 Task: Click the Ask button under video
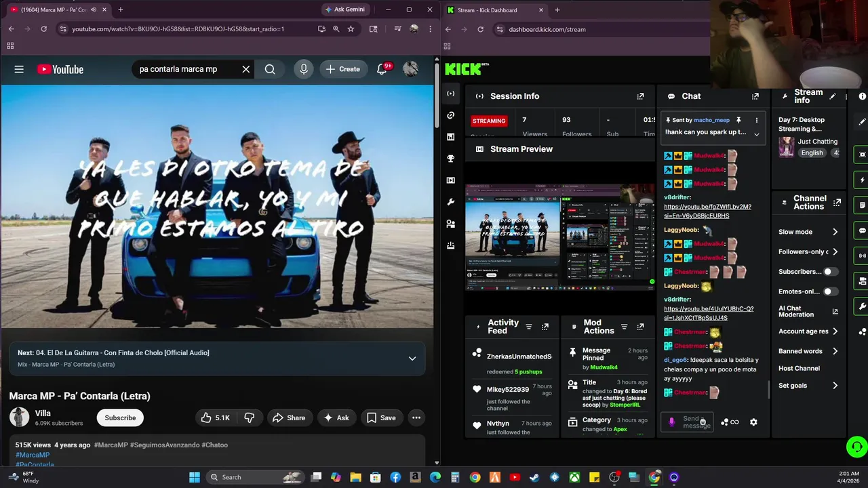pyautogui.click(x=336, y=418)
